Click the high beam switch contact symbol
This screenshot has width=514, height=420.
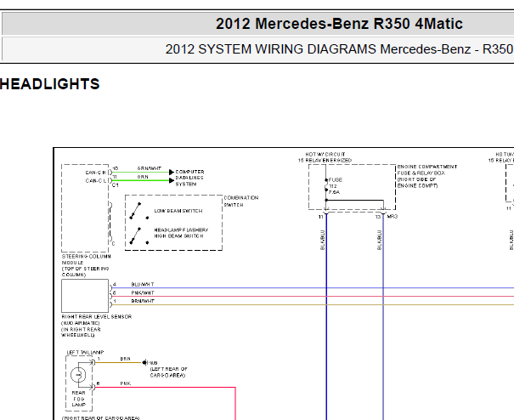(x=139, y=236)
